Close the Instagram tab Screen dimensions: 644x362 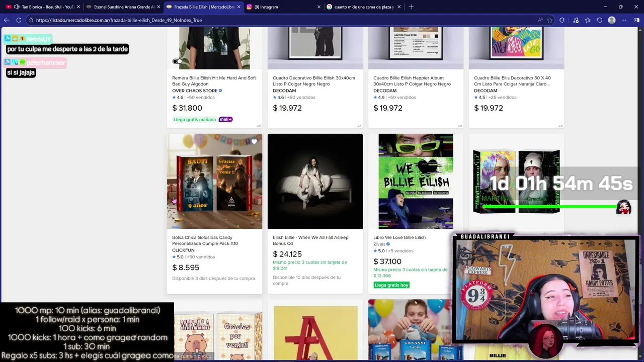point(319,7)
